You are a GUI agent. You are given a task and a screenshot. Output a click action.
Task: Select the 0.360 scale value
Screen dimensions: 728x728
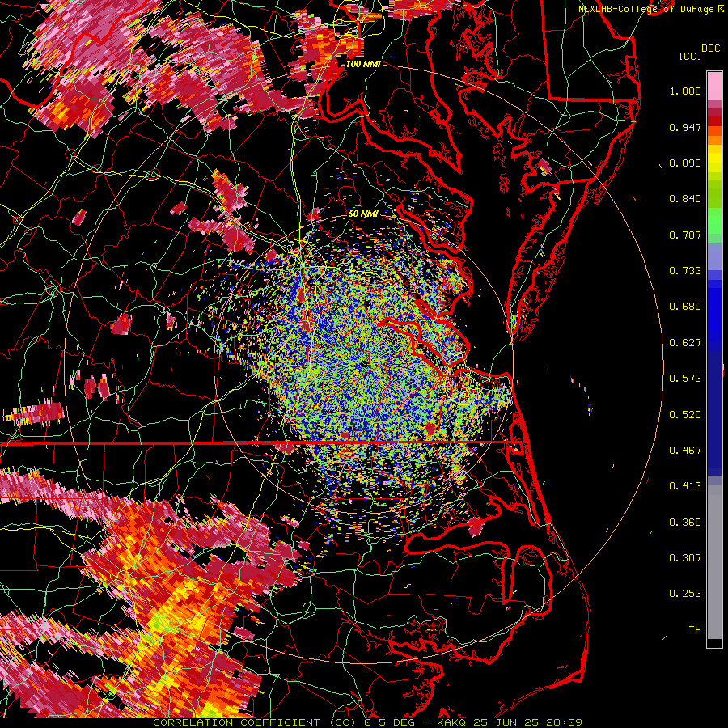tap(685, 523)
